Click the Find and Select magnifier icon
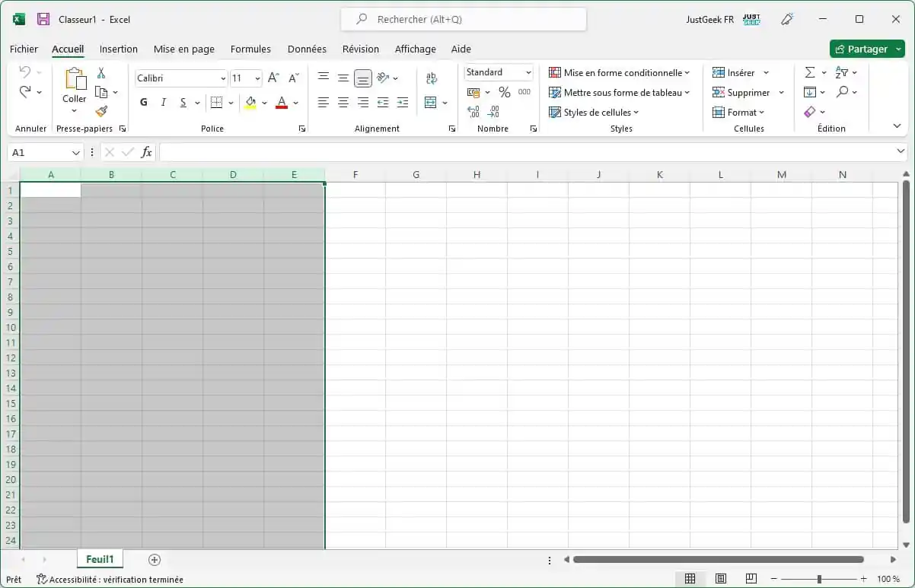The height and width of the screenshot is (588, 915). point(842,92)
